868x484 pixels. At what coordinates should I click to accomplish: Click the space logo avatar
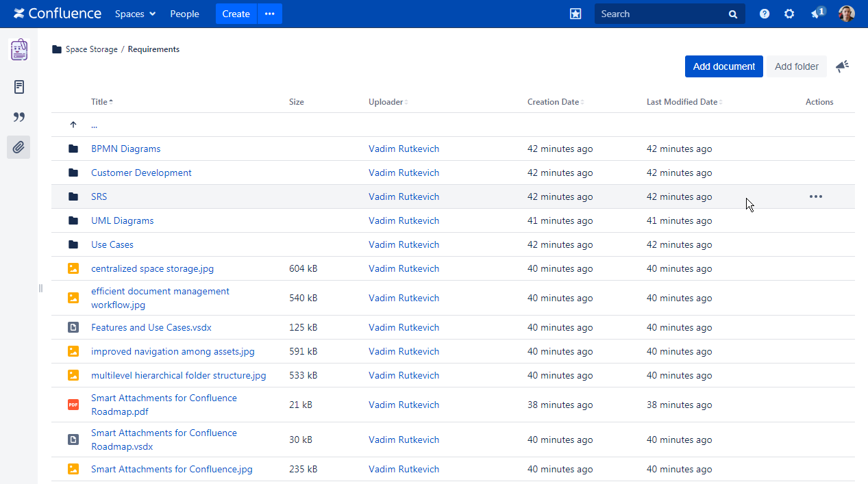click(19, 50)
